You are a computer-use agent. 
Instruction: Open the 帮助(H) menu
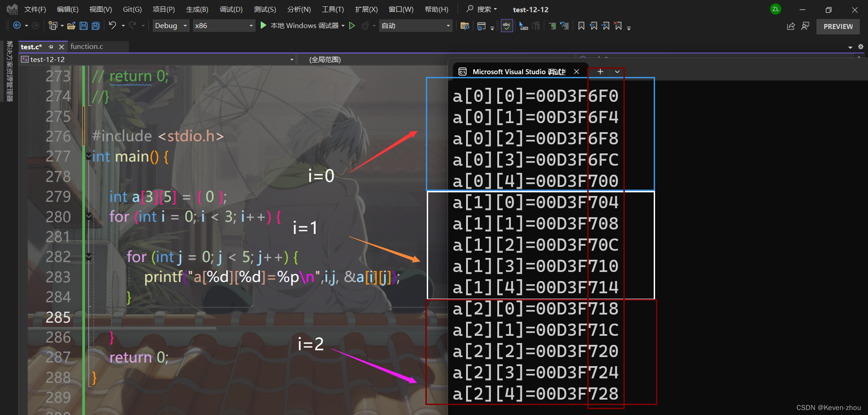[x=437, y=9]
